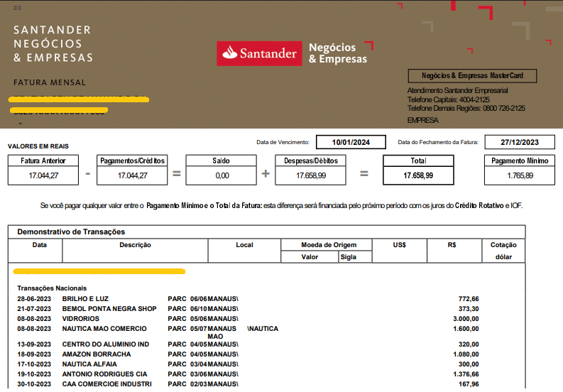563x392 pixels.
Task: Select CAA COMERCIOE INDUSTRI transaction
Action: 107,384
